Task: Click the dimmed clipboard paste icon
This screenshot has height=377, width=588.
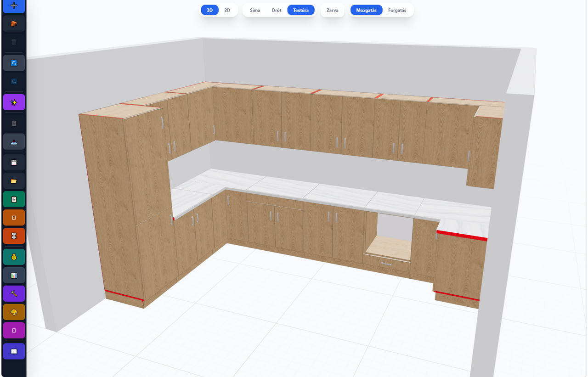Action: (14, 123)
